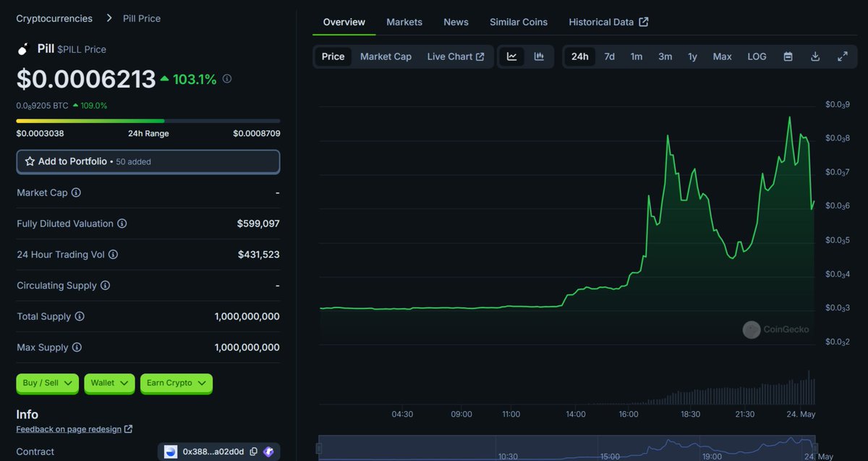Click left handle of chart range navigator
This screenshot has width=868, height=461.
[318, 449]
